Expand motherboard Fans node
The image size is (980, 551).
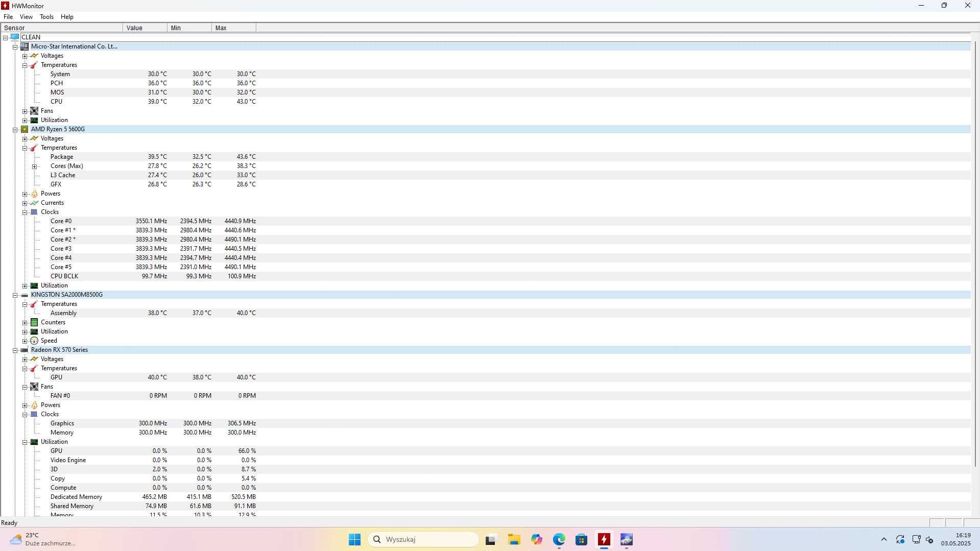(25, 111)
